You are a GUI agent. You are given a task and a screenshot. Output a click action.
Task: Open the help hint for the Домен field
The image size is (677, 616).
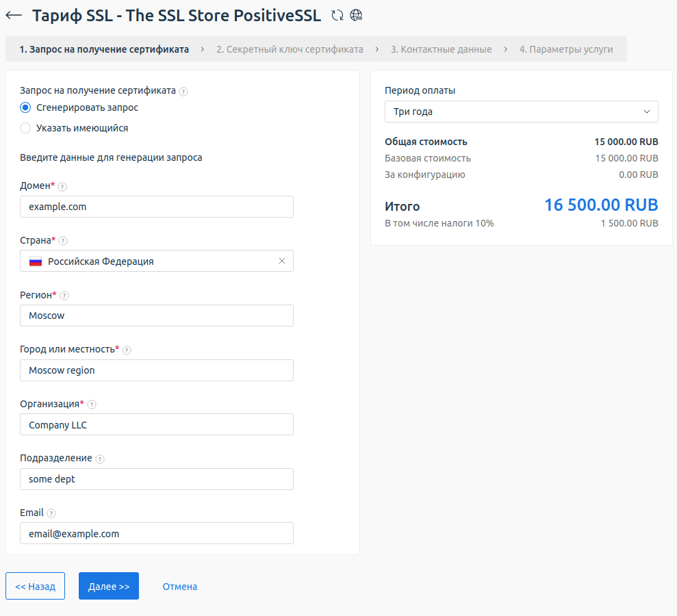point(62,186)
